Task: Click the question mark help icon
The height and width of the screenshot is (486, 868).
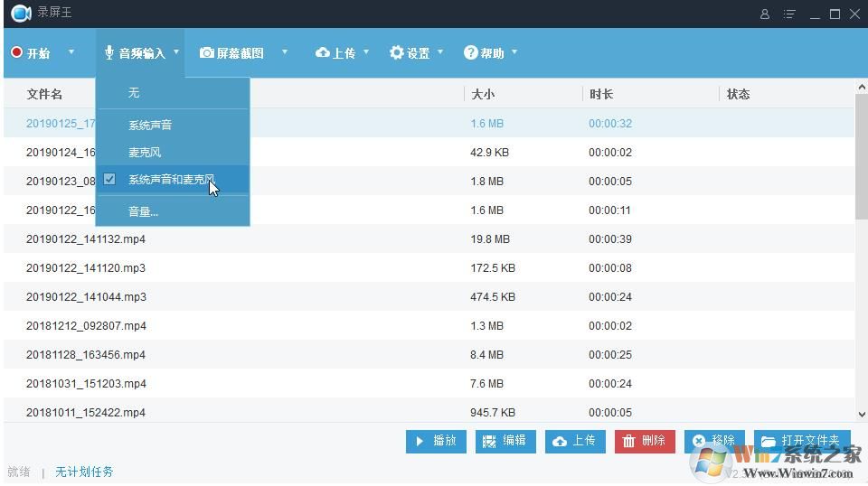Action: tap(470, 52)
